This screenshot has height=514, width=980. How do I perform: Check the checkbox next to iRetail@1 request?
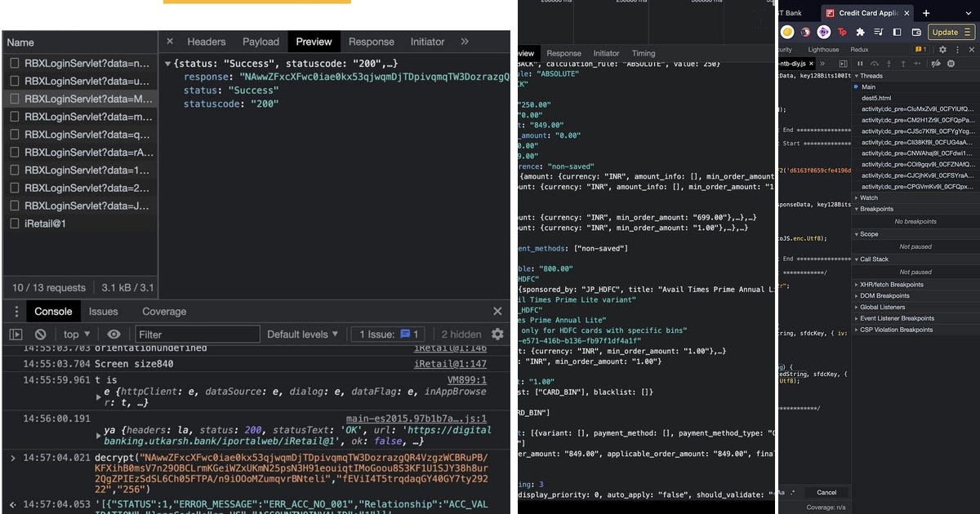[x=14, y=224]
